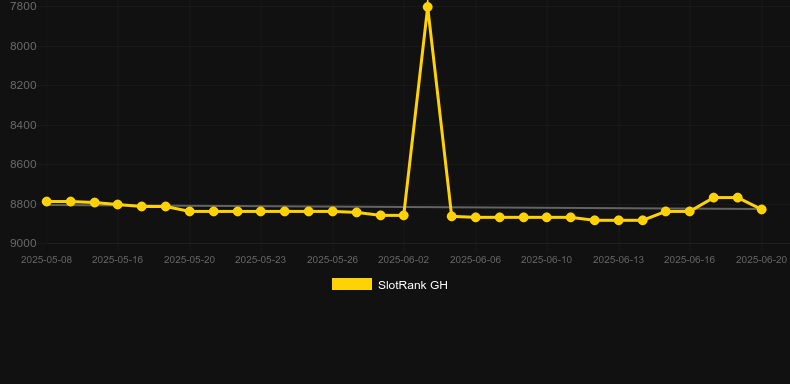Click the data point above 2025-06-13

coord(619,220)
